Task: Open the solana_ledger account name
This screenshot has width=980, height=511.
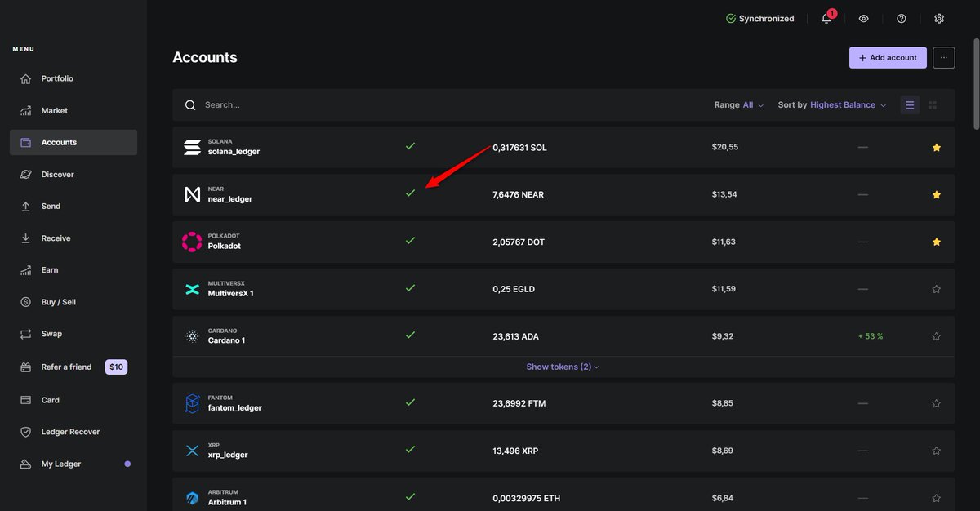Action: [x=234, y=152]
